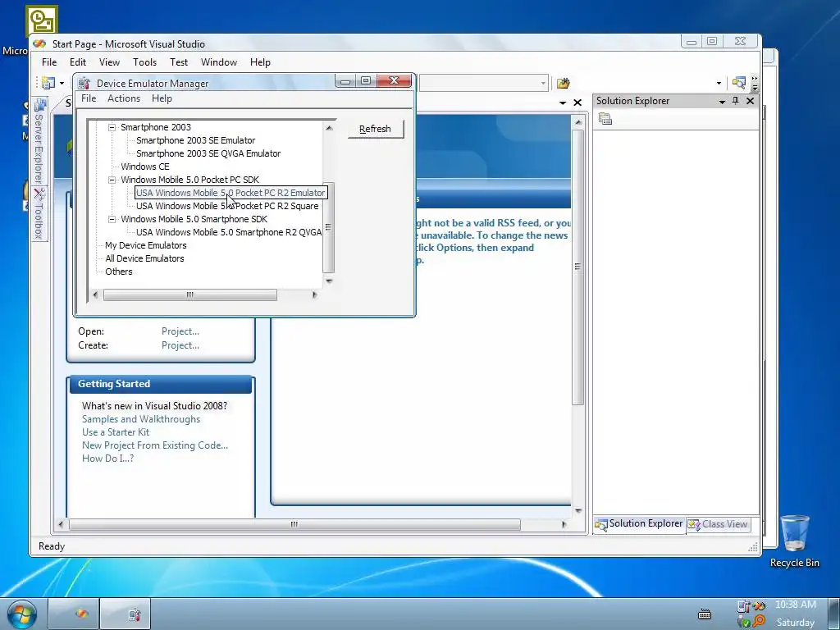Switch to Visual Studio taskbar button
840x630 pixels.
pyautogui.click(x=73, y=614)
